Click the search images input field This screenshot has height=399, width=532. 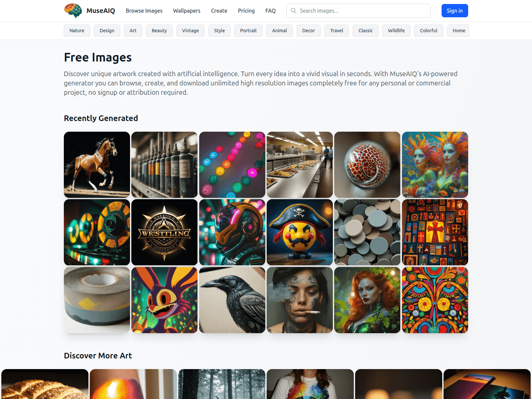(x=358, y=10)
